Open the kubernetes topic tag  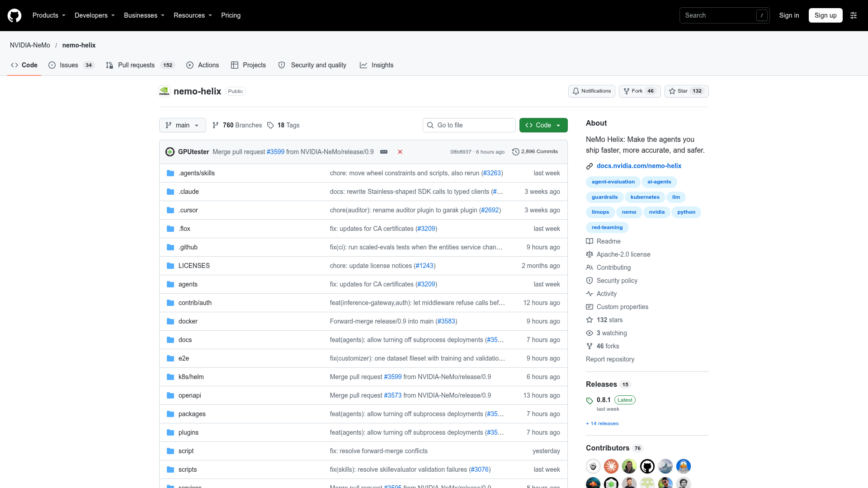pos(645,197)
